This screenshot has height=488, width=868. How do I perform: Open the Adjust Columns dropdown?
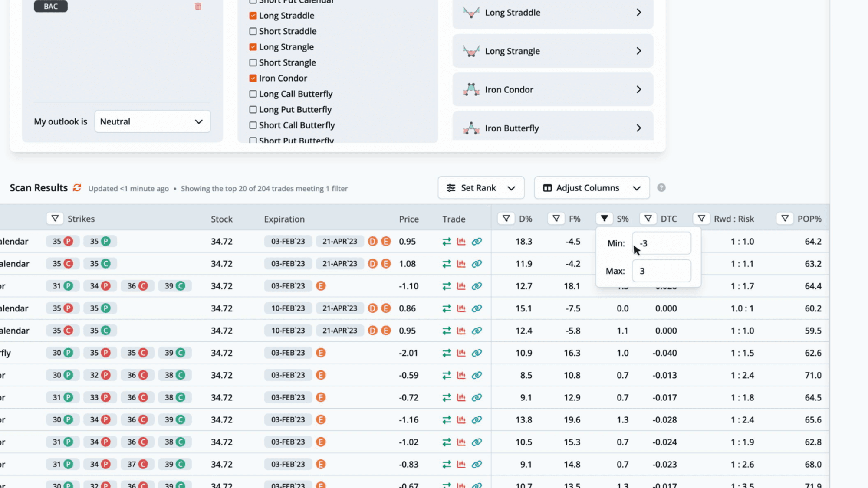coord(592,188)
